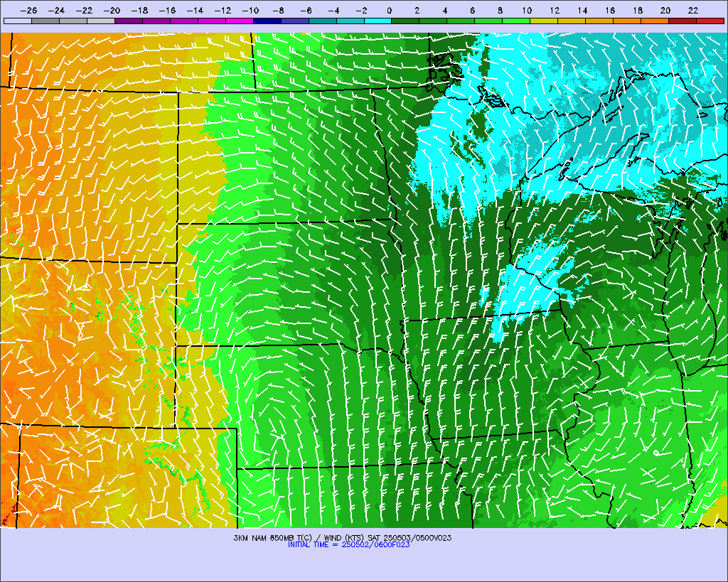The image size is (728, 582).
Task: Click the '-18' legend label
Action: [x=139, y=10]
